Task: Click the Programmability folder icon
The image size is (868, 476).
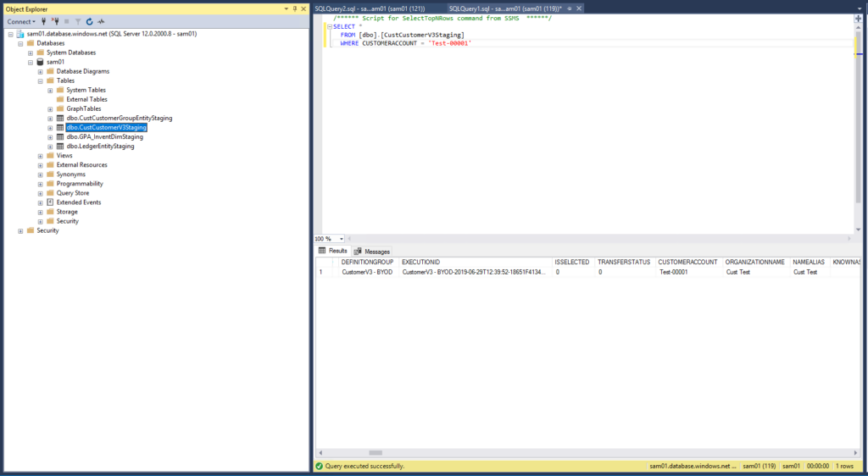Action: 50,184
